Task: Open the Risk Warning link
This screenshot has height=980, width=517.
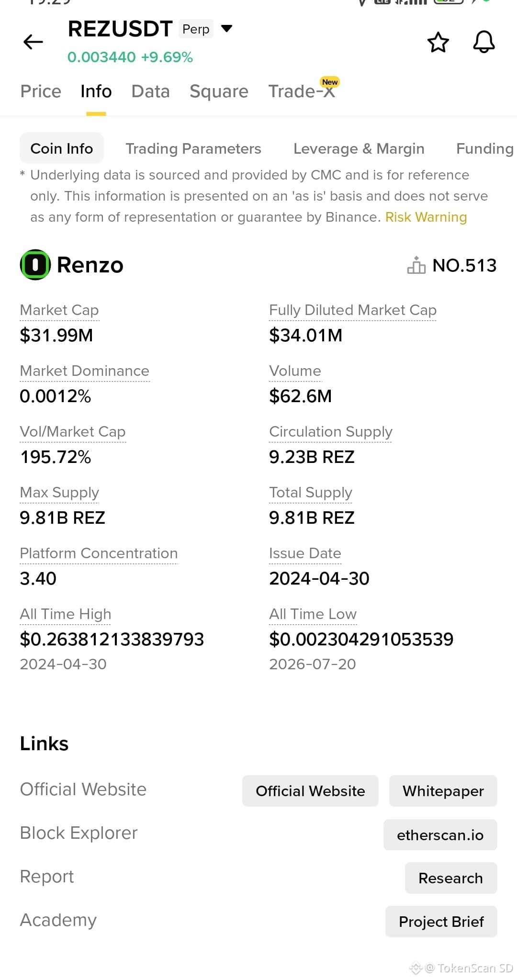Action: (x=426, y=217)
